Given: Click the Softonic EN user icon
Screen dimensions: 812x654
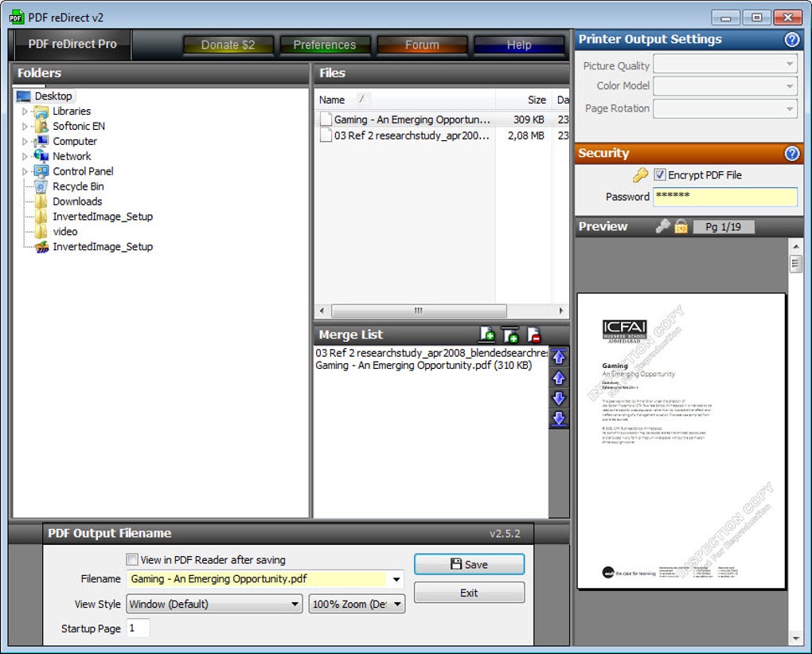Looking at the screenshot, I should [41, 126].
